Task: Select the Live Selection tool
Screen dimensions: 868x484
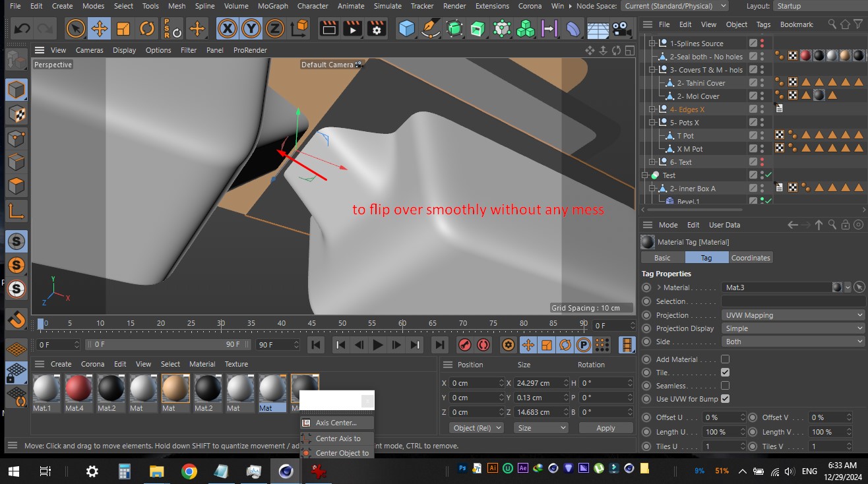Action: (x=75, y=28)
